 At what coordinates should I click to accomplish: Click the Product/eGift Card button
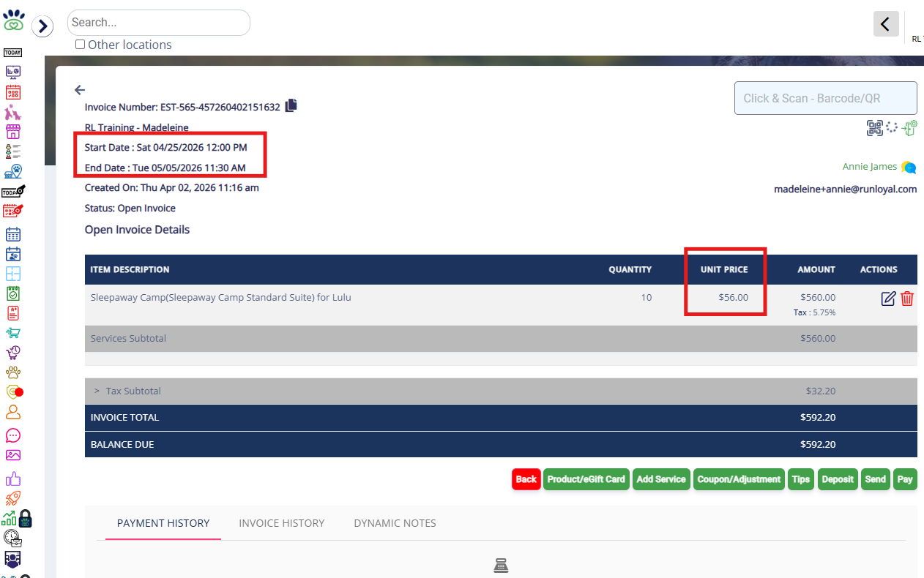click(586, 479)
